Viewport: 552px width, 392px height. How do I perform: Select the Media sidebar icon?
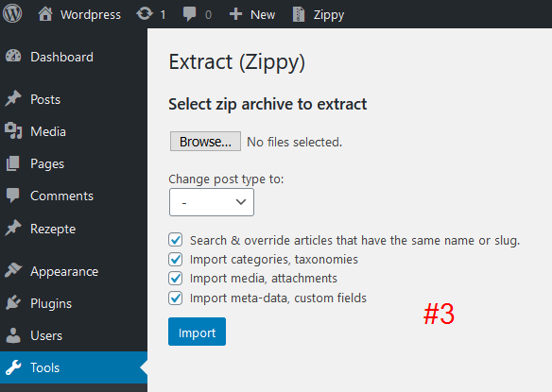[13, 131]
